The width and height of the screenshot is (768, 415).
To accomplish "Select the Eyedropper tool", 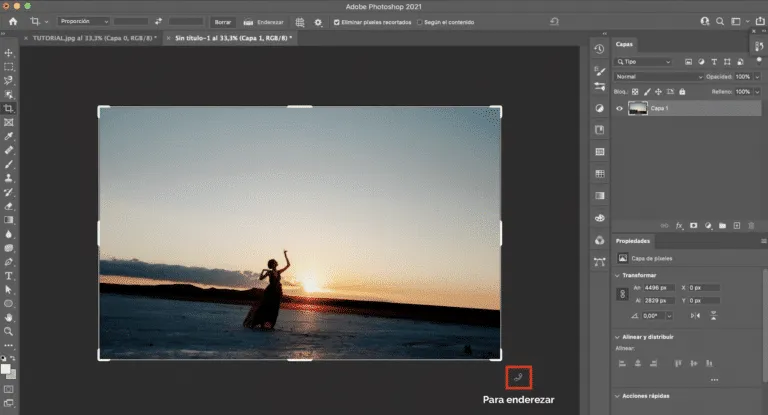I will [8, 136].
